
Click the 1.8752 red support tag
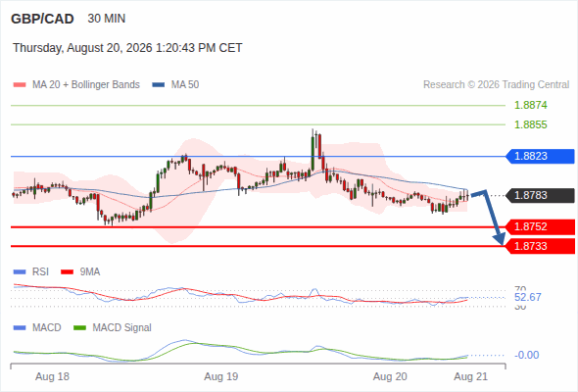[540, 226]
